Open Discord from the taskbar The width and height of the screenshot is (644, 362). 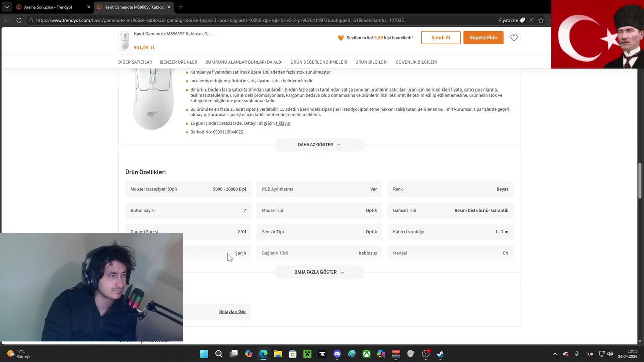click(337, 354)
